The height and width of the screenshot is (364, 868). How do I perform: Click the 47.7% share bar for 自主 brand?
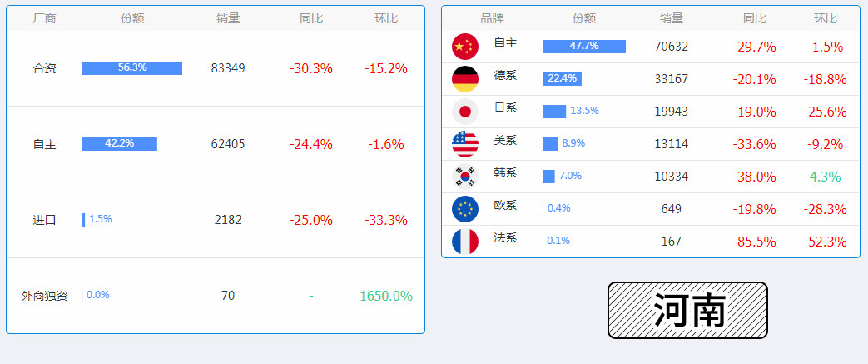(583, 47)
